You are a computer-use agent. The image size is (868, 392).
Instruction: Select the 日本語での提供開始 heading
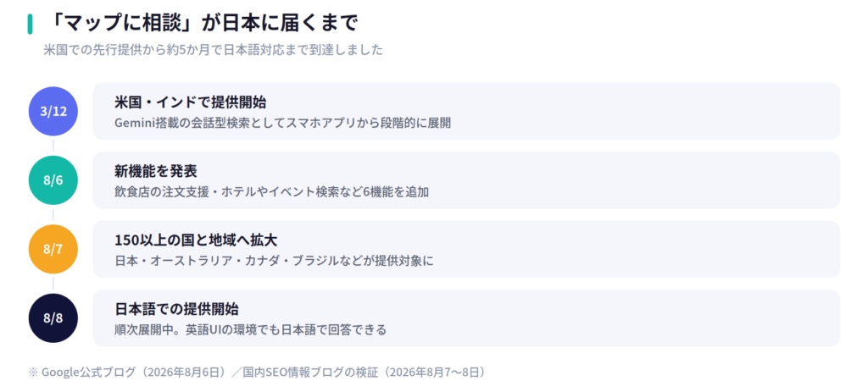point(176,309)
